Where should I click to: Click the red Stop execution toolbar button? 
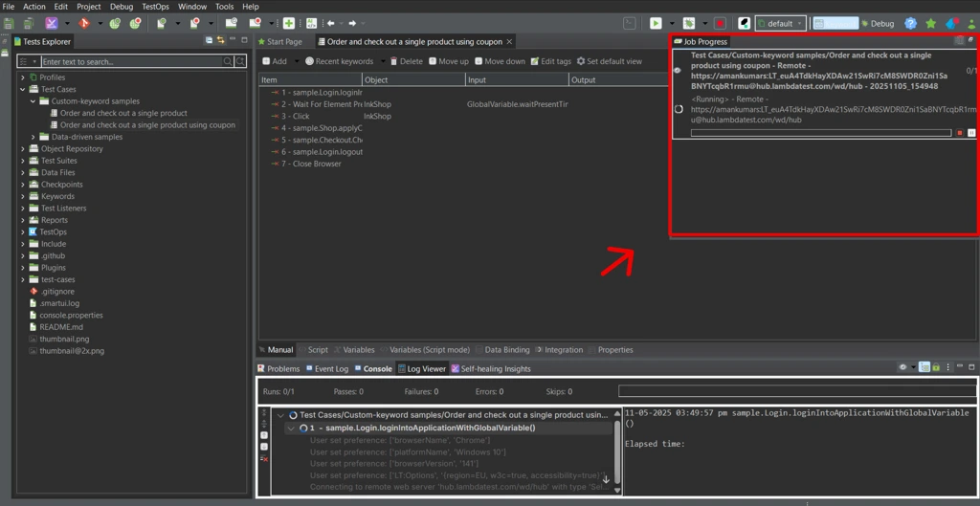click(720, 23)
